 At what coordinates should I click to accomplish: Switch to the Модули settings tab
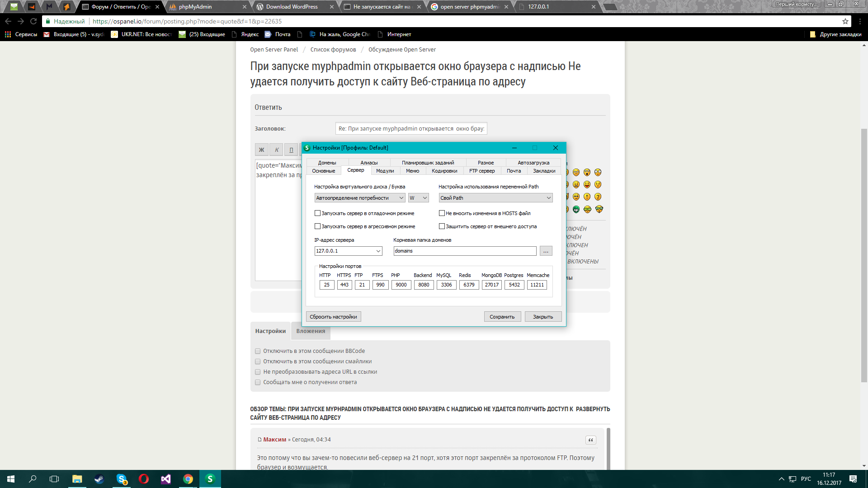(x=385, y=171)
